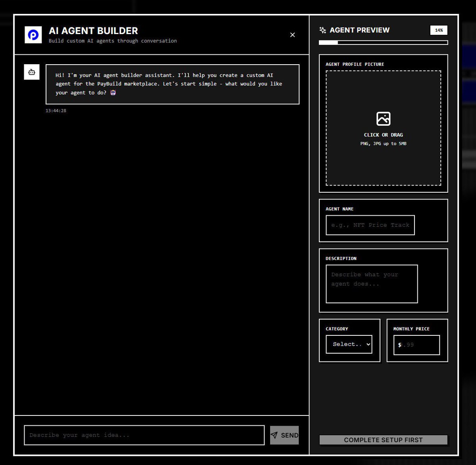
Task: Click the PayBuild logo icon
Action: (x=33, y=35)
